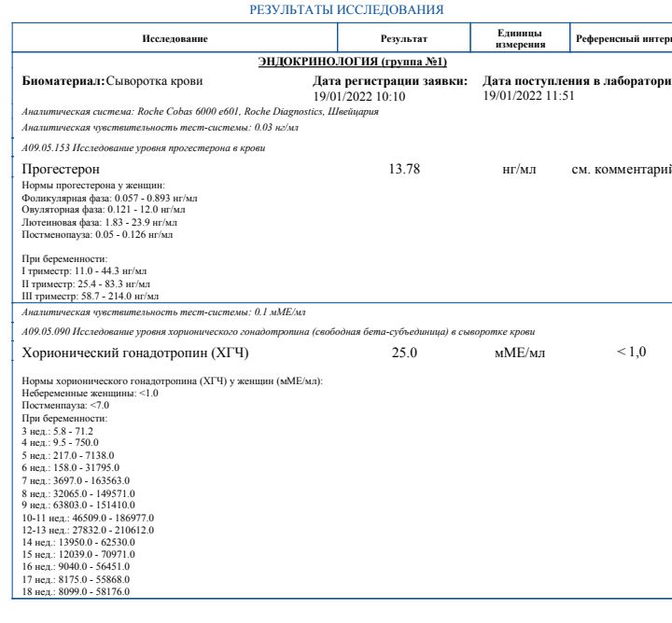Click the Roche Cobas 6000 analytical system line

click(x=200, y=112)
